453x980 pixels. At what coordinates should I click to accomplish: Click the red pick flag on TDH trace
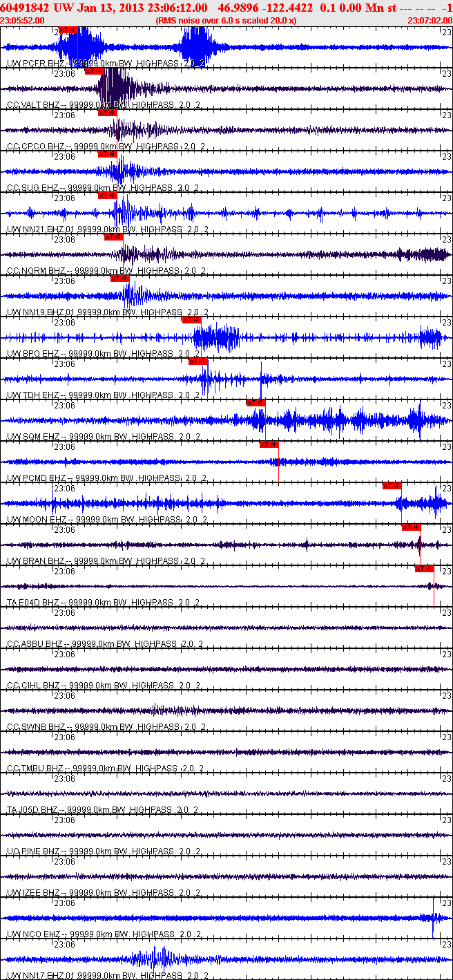click(197, 361)
